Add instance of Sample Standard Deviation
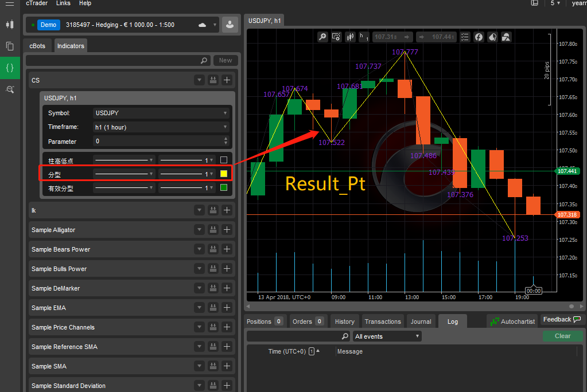 coord(227,385)
